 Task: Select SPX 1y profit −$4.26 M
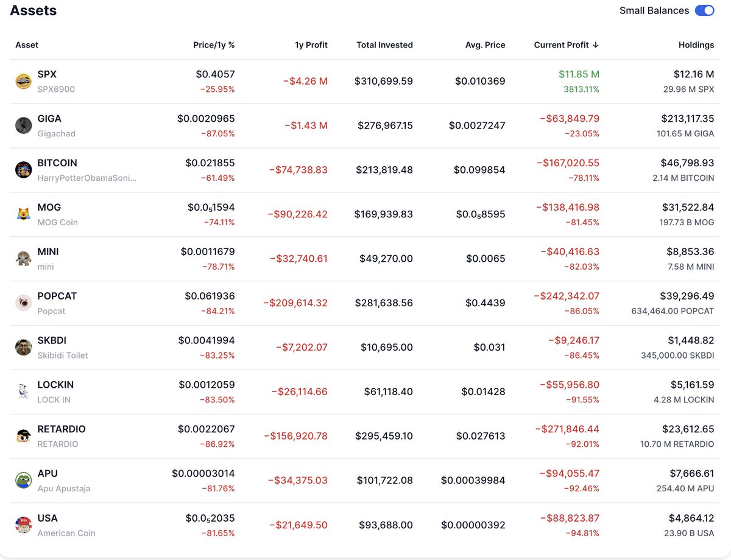(305, 81)
